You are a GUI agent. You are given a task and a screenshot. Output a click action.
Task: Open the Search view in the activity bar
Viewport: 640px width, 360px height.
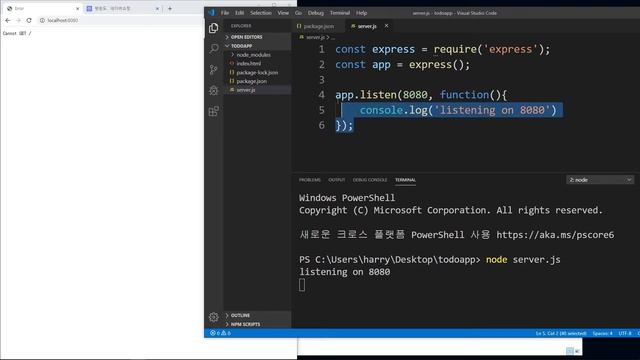213,49
